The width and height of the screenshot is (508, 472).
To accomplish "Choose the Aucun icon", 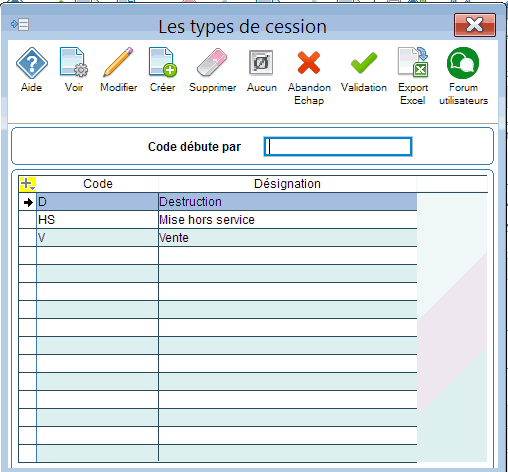I will point(261,62).
